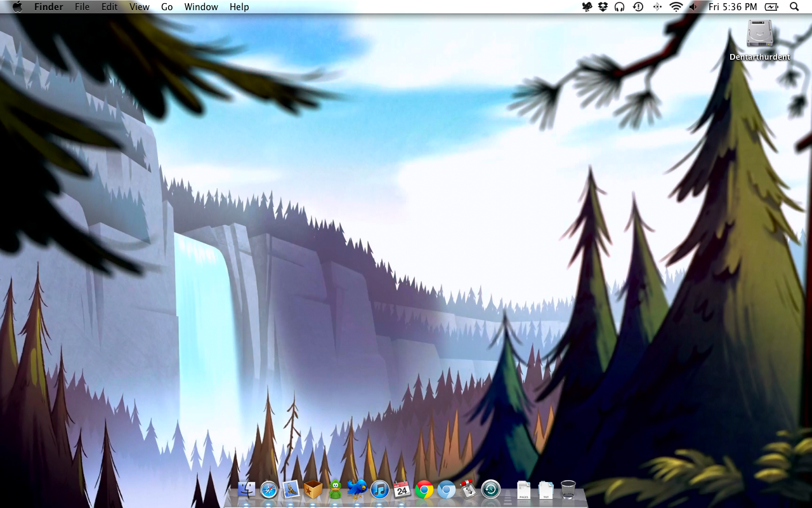Open the Calendar icon showing 24

point(402,490)
